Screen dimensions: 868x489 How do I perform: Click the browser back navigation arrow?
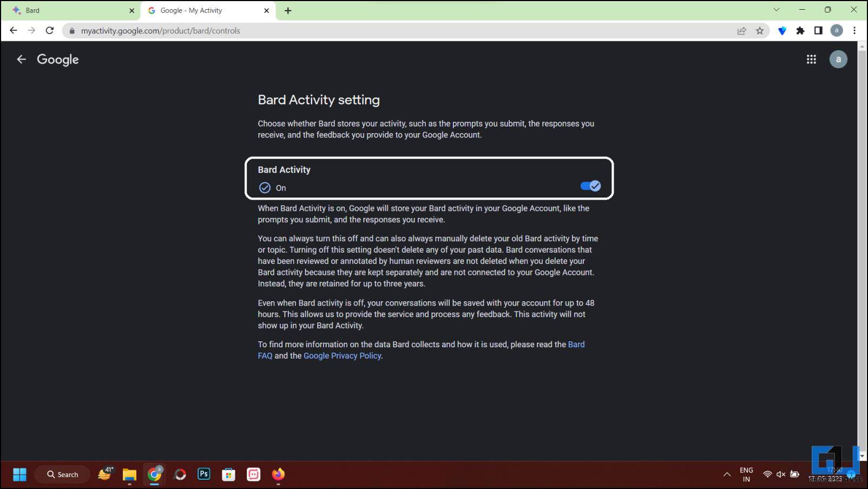(14, 31)
